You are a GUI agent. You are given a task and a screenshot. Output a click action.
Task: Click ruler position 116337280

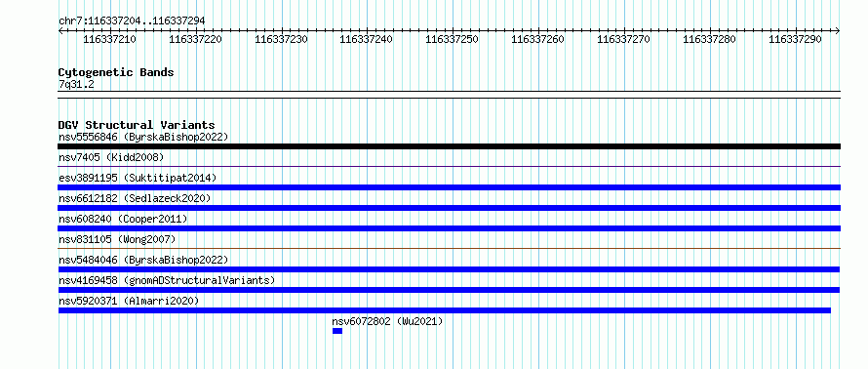(710, 39)
